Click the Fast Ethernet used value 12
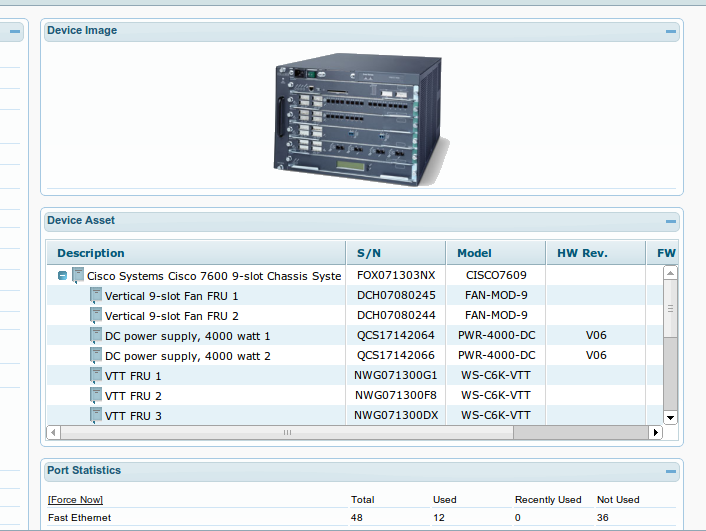Screen dimensions: 706x531 tap(439, 518)
